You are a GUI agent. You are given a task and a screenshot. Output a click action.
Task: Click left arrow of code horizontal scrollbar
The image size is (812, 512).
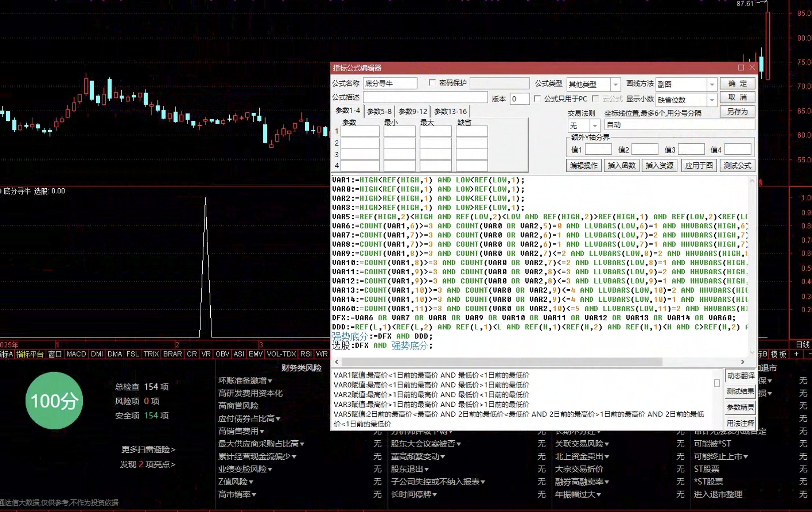click(337, 362)
